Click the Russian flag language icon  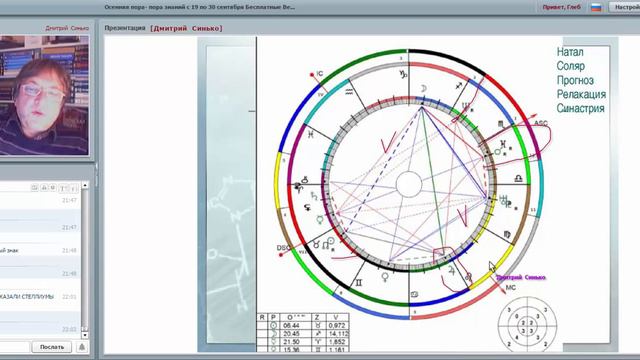(596, 7)
